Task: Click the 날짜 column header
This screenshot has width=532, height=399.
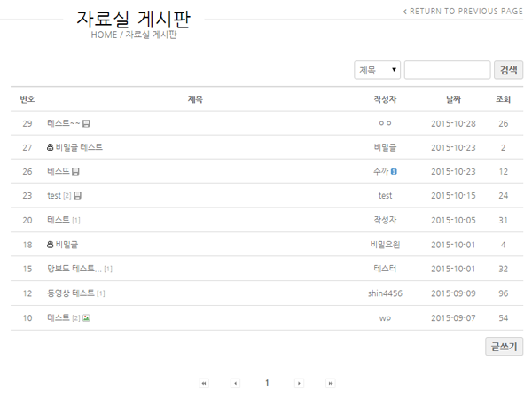Action: click(453, 99)
